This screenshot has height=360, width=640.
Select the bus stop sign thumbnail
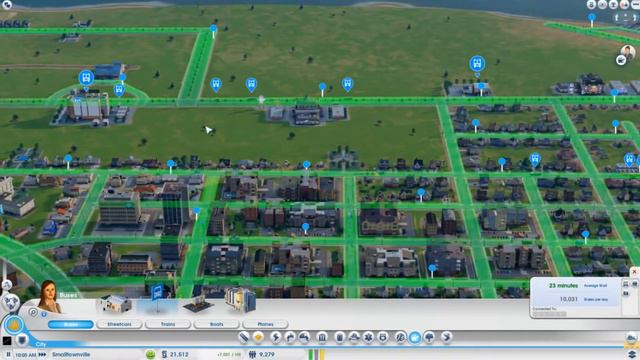157,299
